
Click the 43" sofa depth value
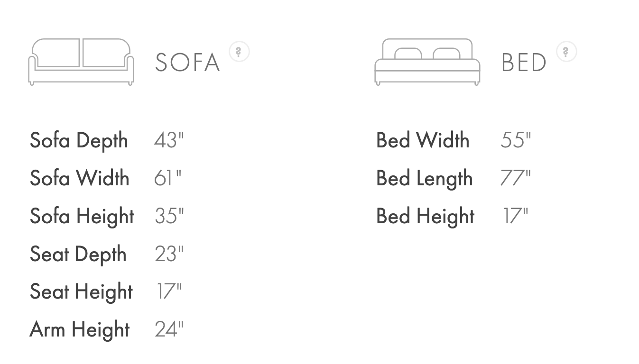(x=169, y=140)
